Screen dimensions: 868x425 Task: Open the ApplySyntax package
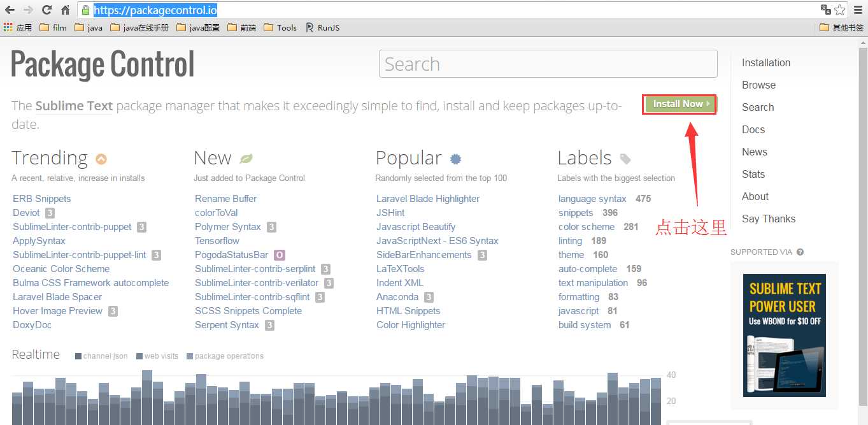pyautogui.click(x=39, y=241)
